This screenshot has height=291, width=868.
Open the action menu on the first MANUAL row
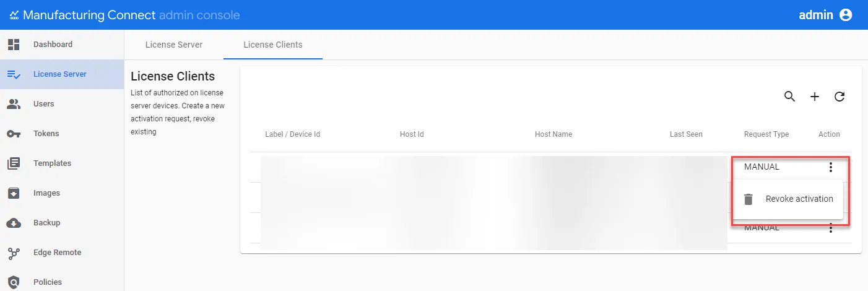click(831, 167)
